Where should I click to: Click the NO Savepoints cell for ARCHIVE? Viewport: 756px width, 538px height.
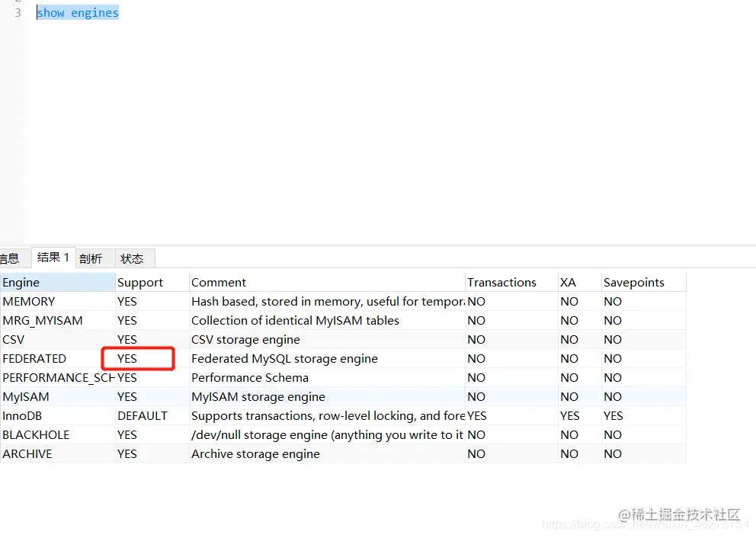(x=644, y=453)
